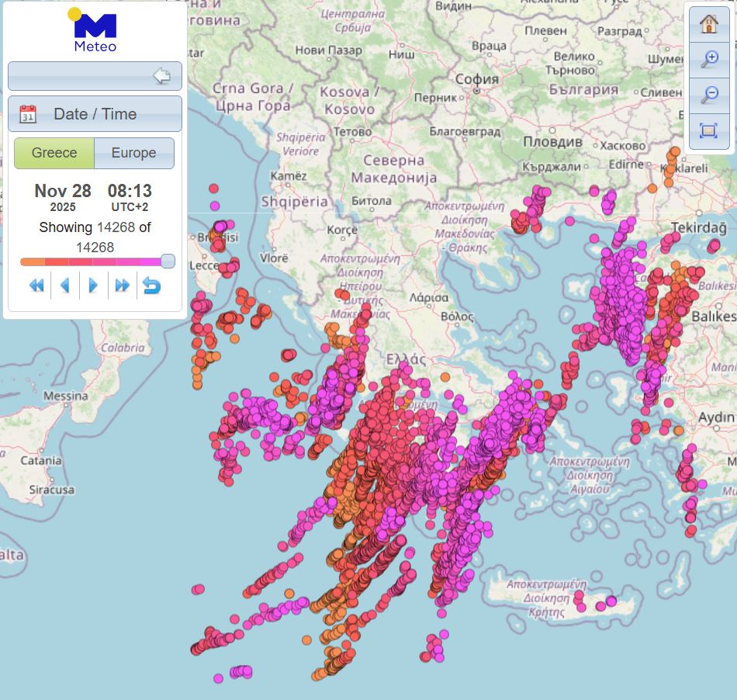
Task: Collapse the panel with the left arrow
Action: 161,76
